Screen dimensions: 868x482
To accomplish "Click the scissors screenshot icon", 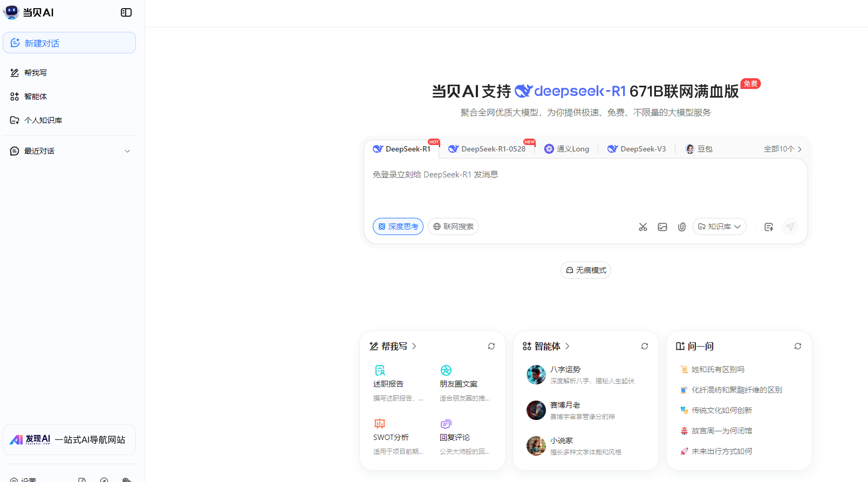I will [643, 227].
